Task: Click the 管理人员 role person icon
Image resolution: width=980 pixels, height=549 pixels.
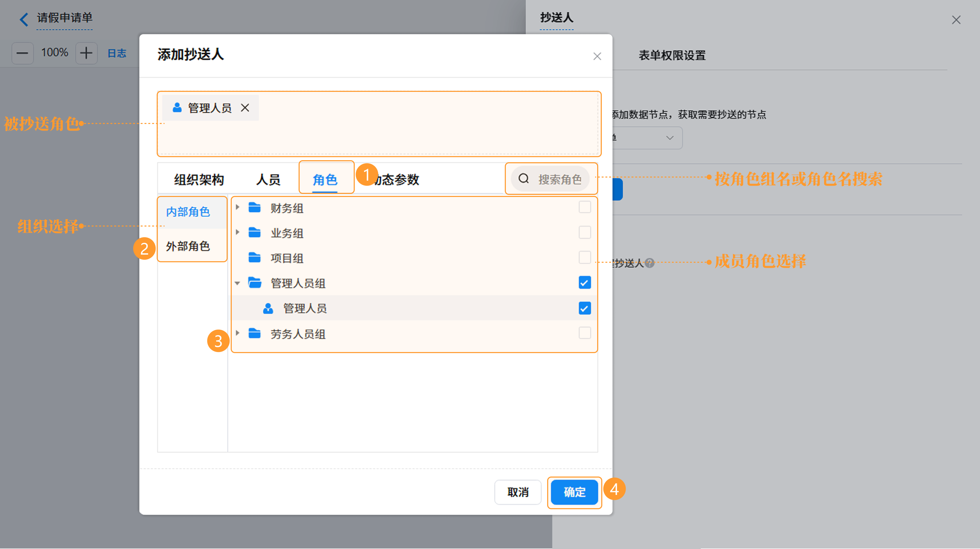Action: [268, 308]
